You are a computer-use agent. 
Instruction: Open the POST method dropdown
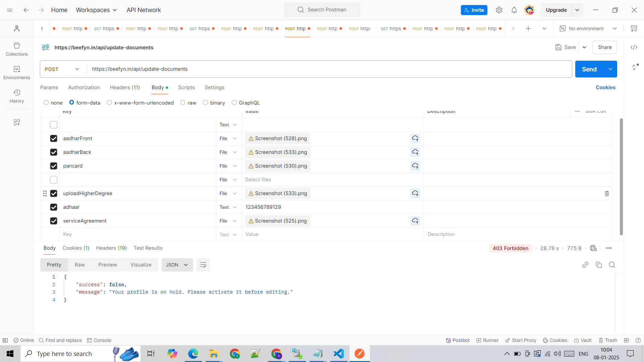pos(62,69)
